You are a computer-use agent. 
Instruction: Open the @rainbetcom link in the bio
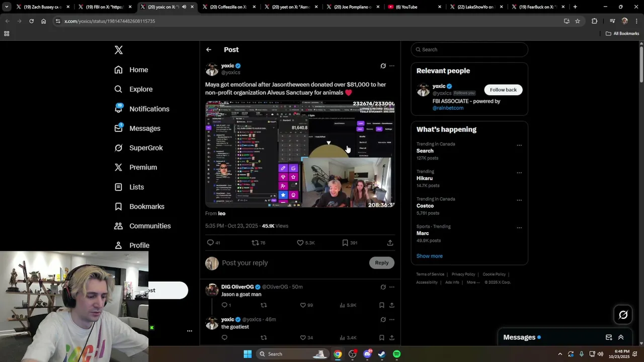tap(448, 108)
